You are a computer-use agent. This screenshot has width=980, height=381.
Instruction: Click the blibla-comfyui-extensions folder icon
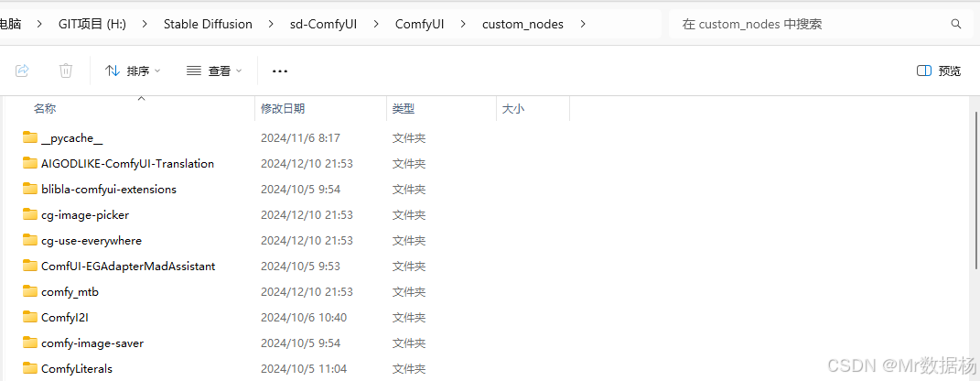point(30,189)
